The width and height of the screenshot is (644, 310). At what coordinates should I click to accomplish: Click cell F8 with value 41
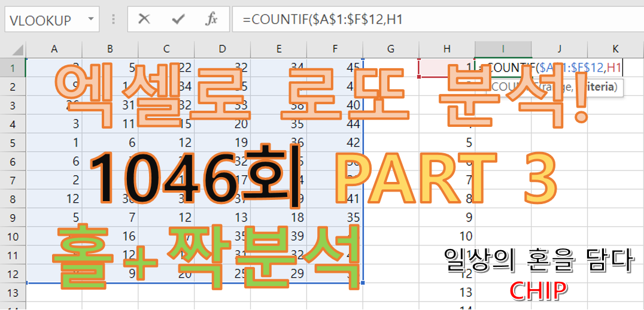pyautogui.click(x=335, y=199)
